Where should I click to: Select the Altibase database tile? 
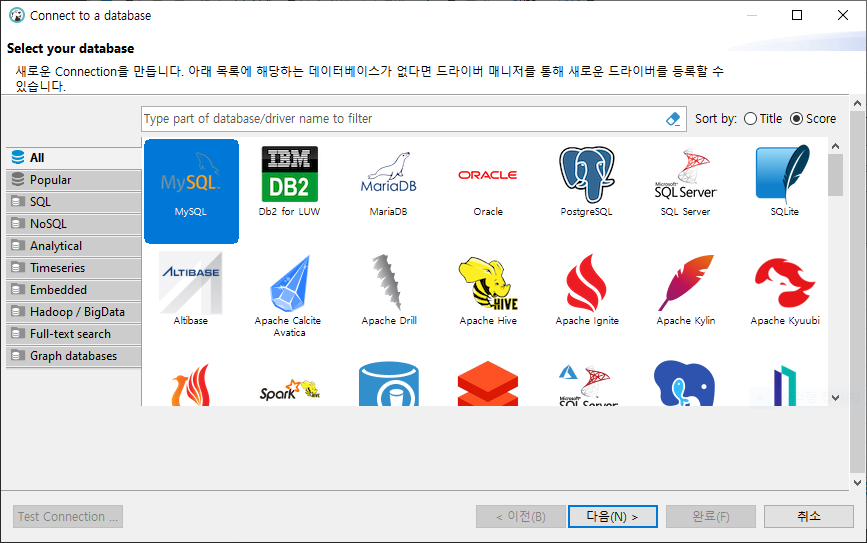(x=191, y=289)
